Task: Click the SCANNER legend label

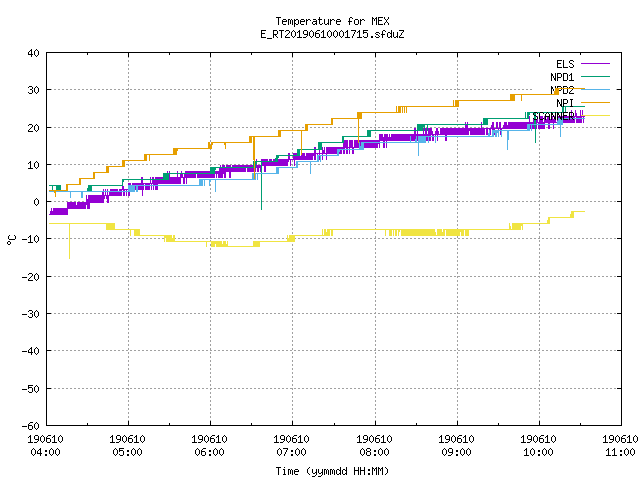Action: click(553, 116)
